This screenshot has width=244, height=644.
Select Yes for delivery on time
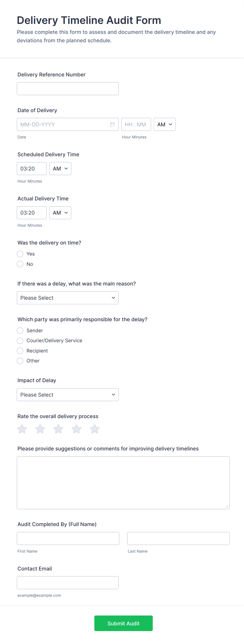[x=20, y=254]
